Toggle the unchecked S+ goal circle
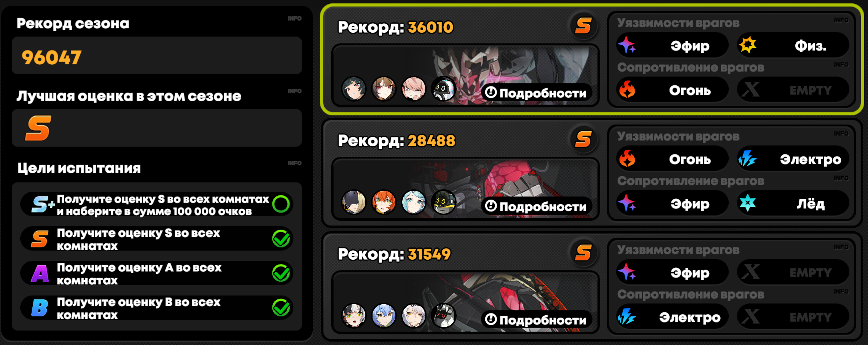This screenshot has width=868, height=345. (x=281, y=204)
